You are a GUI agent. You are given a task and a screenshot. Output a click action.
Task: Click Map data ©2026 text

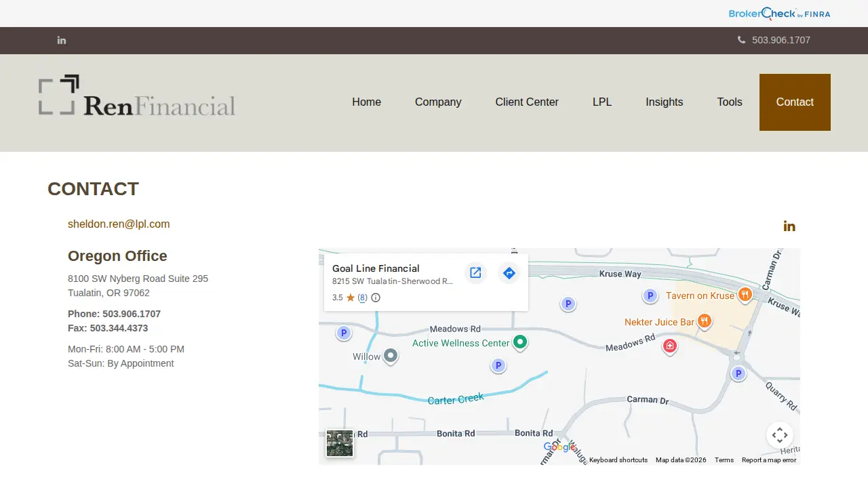point(681,460)
